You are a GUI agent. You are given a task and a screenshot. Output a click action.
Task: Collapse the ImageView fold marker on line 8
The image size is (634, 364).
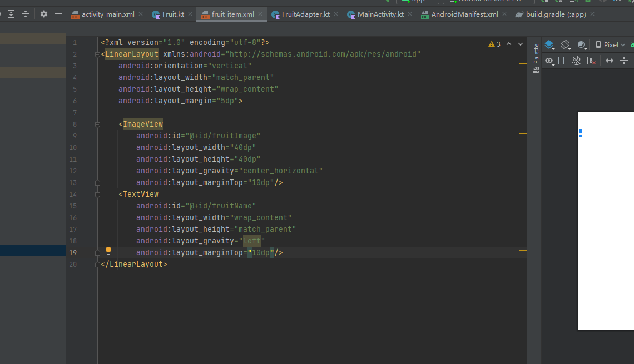pos(97,124)
